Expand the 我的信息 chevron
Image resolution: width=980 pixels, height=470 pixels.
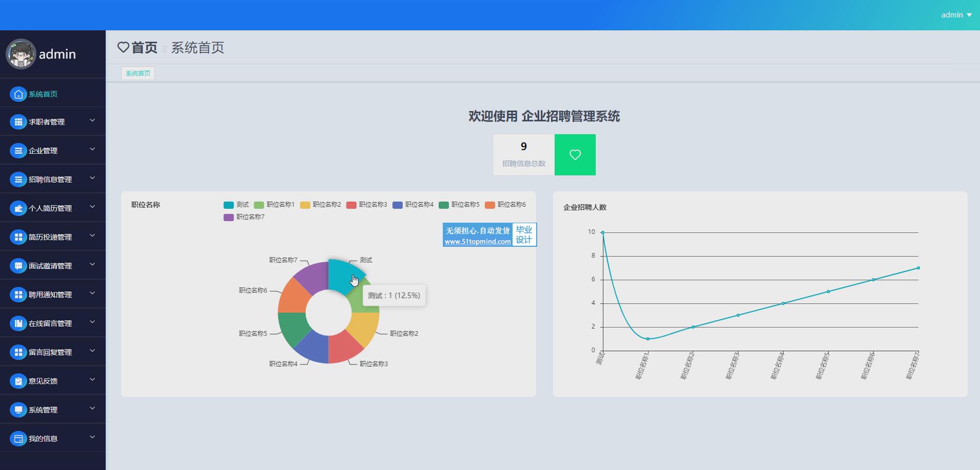tap(92, 437)
